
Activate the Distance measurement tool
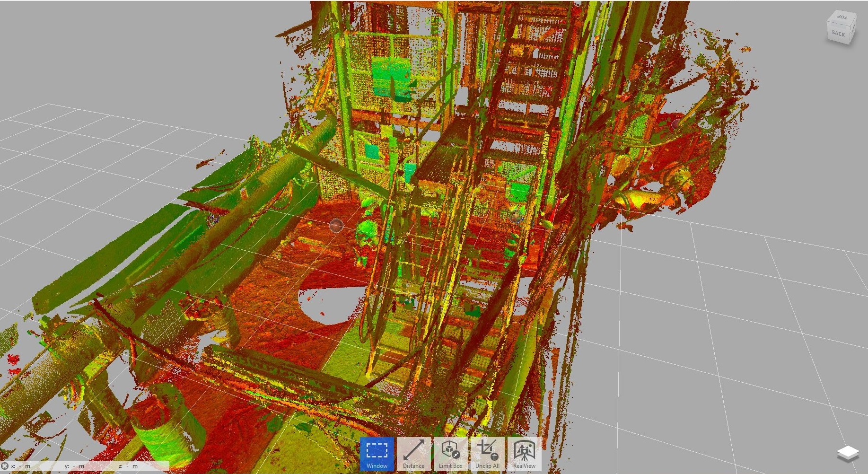point(413,454)
